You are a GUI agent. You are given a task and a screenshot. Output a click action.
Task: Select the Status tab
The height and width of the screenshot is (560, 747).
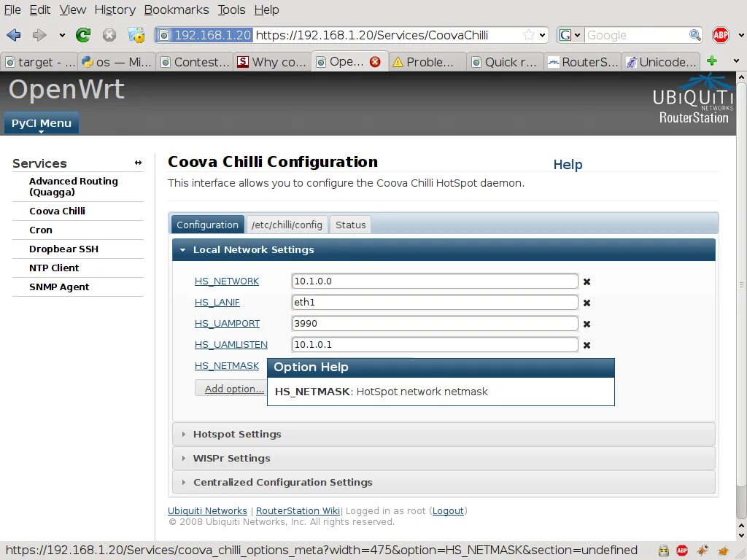pyautogui.click(x=351, y=225)
